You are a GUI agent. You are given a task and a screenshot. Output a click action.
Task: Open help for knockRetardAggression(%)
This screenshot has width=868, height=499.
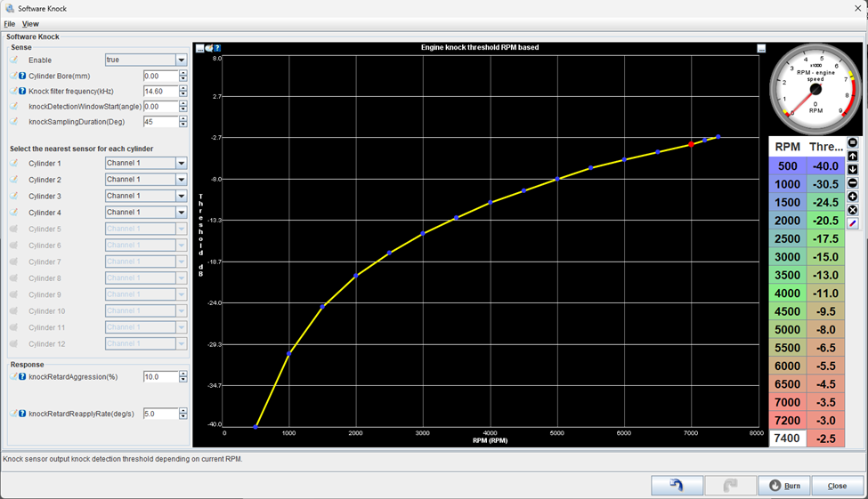tap(22, 377)
